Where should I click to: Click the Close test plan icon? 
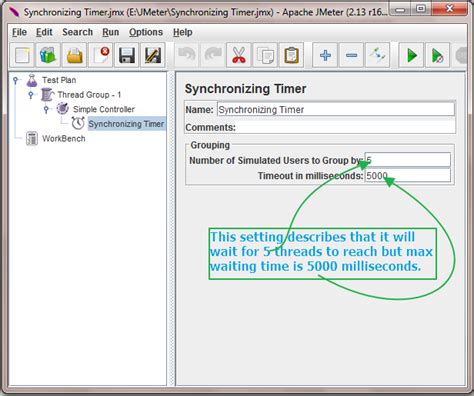pyautogui.click(x=101, y=55)
